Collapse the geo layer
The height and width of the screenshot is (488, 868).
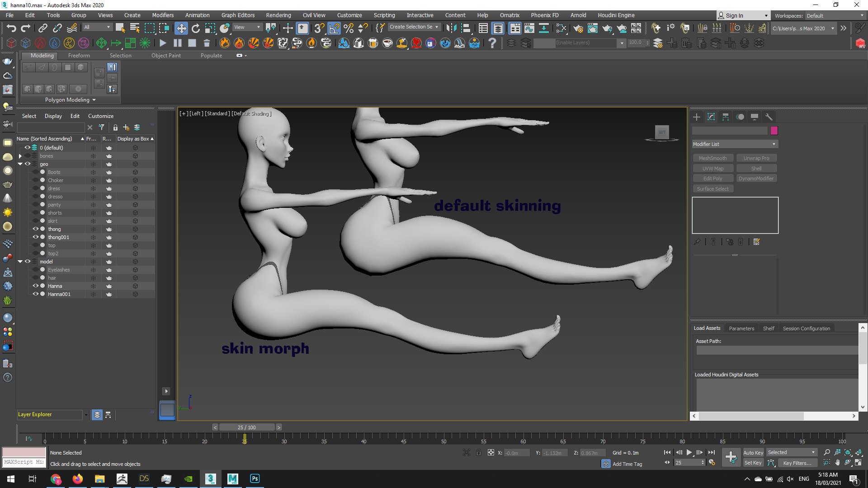20,164
